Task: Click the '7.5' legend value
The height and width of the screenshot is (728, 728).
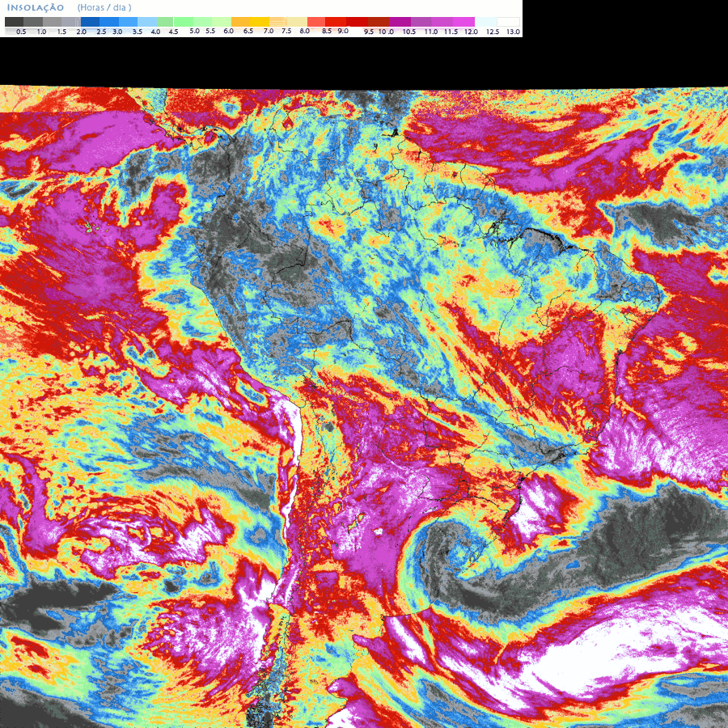Action: pyautogui.click(x=286, y=31)
